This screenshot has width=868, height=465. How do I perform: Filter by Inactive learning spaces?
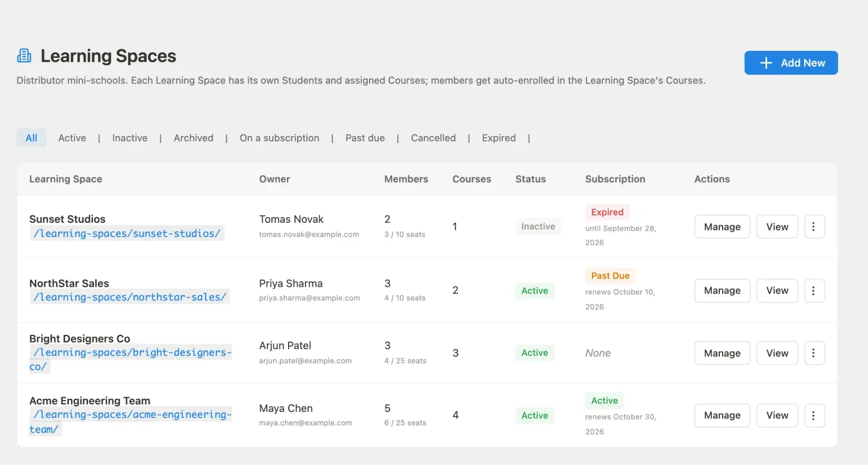click(x=130, y=138)
